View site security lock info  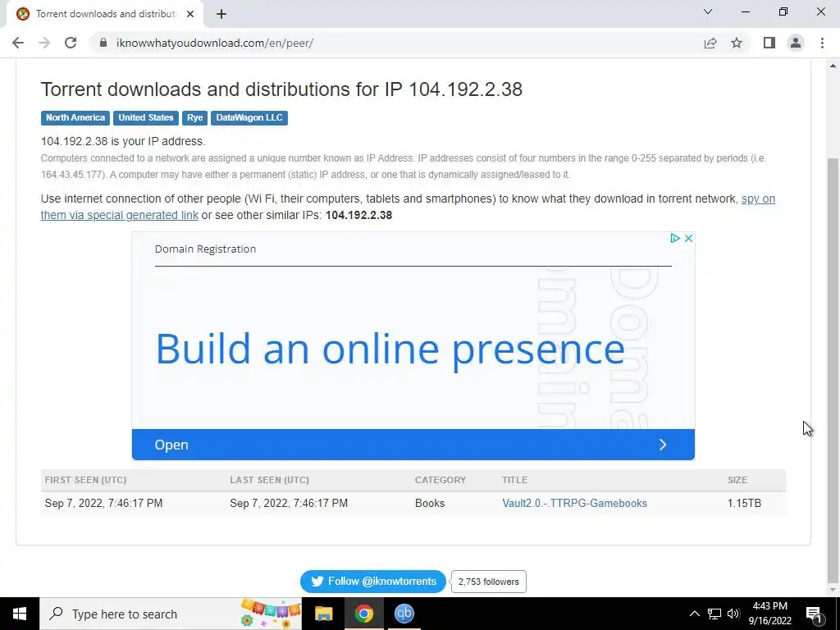click(103, 43)
